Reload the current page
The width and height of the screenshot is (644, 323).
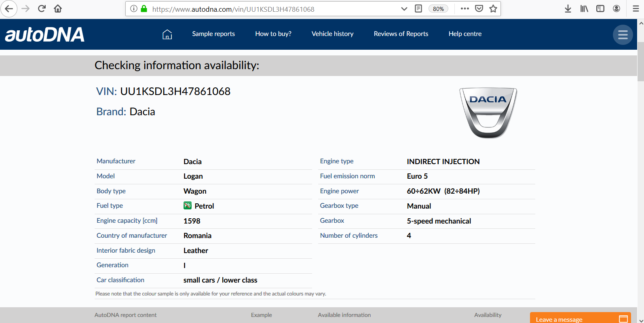point(42,8)
